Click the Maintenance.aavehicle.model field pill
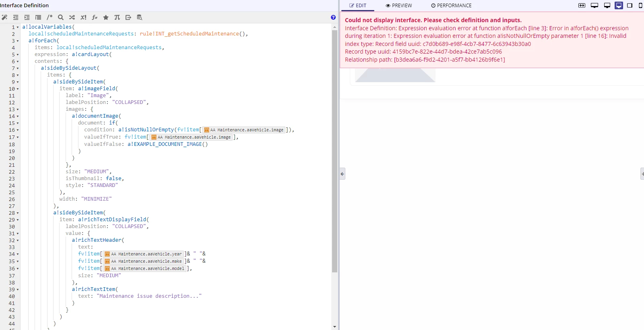 pos(144,268)
